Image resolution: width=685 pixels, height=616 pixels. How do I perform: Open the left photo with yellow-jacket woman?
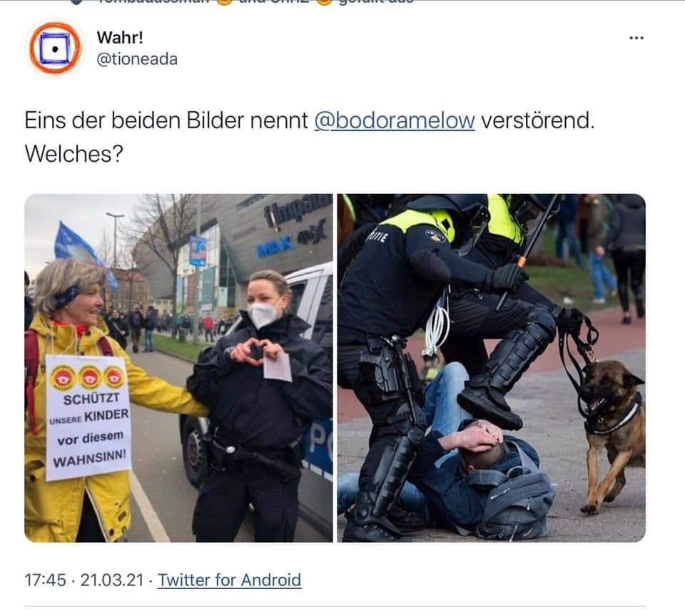tap(178, 368)
